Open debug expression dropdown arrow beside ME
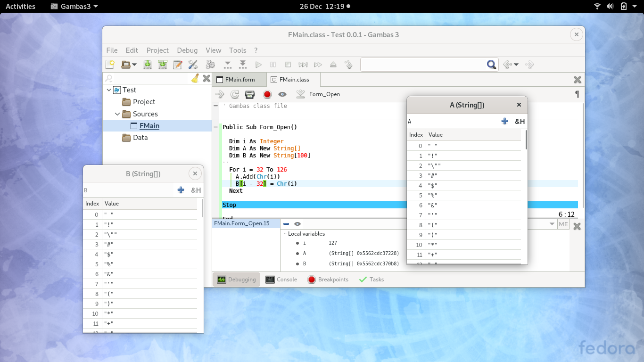This screenshot has width=644, height=362. pos(553,224)
